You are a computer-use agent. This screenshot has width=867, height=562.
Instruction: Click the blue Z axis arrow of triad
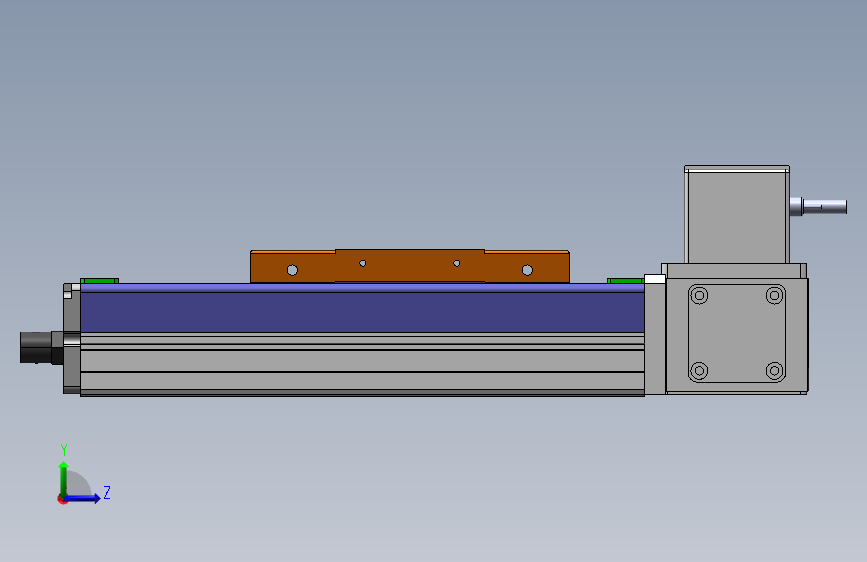tap(82, 498)
